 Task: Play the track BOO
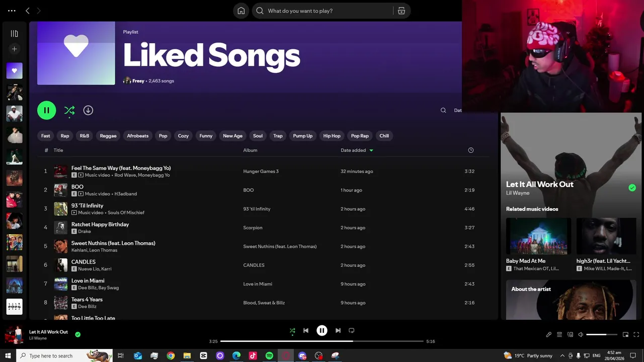(x=77, y=187)
